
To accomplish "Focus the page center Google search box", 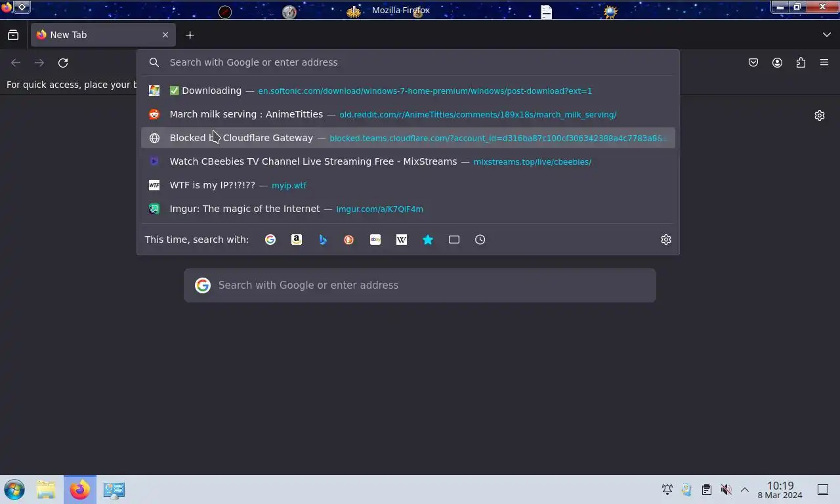I will click(420, 285).
